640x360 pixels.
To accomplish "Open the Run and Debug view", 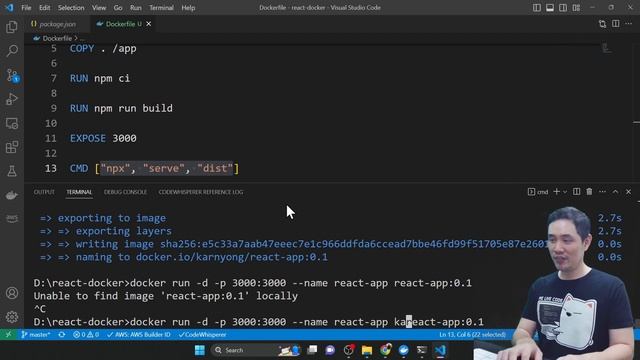I will pos(12,99).
